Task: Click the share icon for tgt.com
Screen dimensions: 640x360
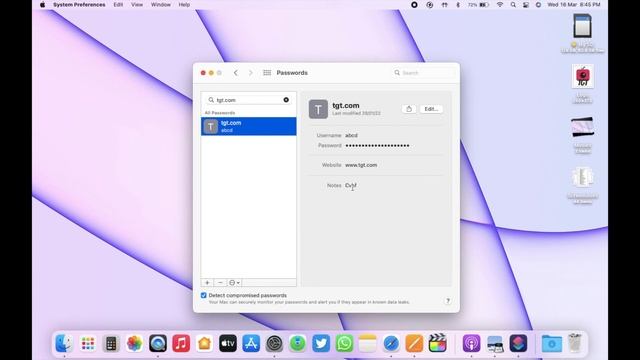Action: [x=409, y=109]
